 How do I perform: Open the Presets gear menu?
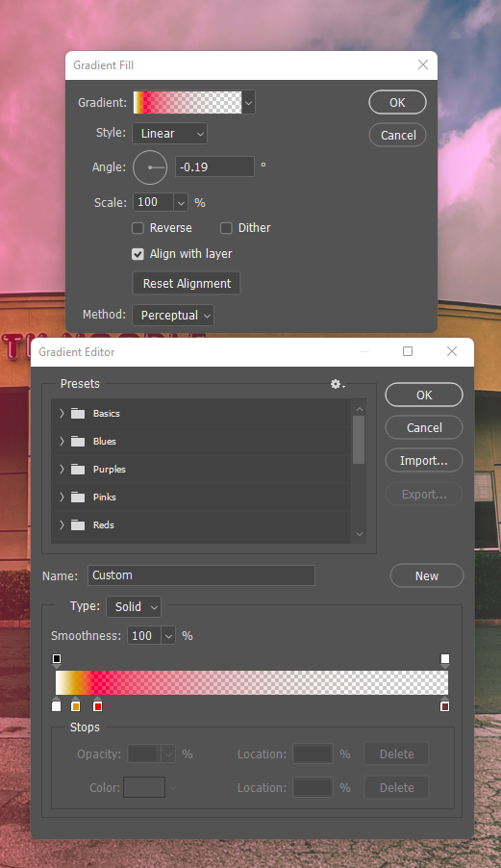coord(338,384)
